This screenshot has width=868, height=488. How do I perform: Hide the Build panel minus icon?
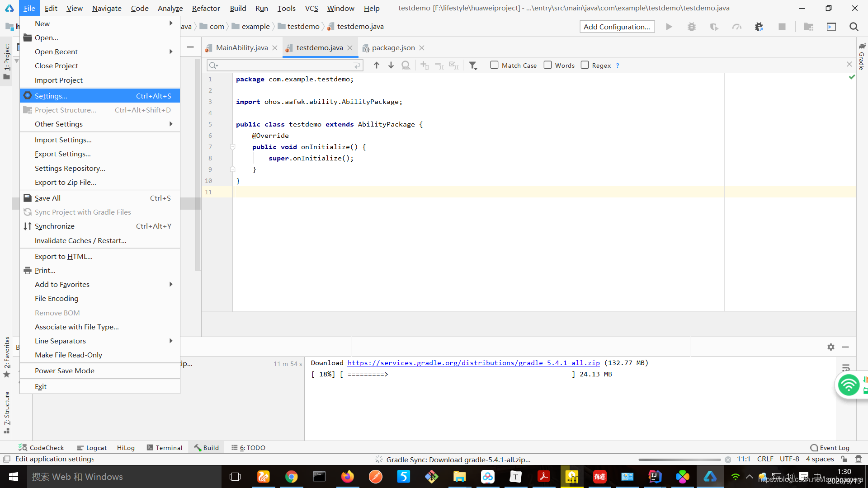[x=845, y=347]
